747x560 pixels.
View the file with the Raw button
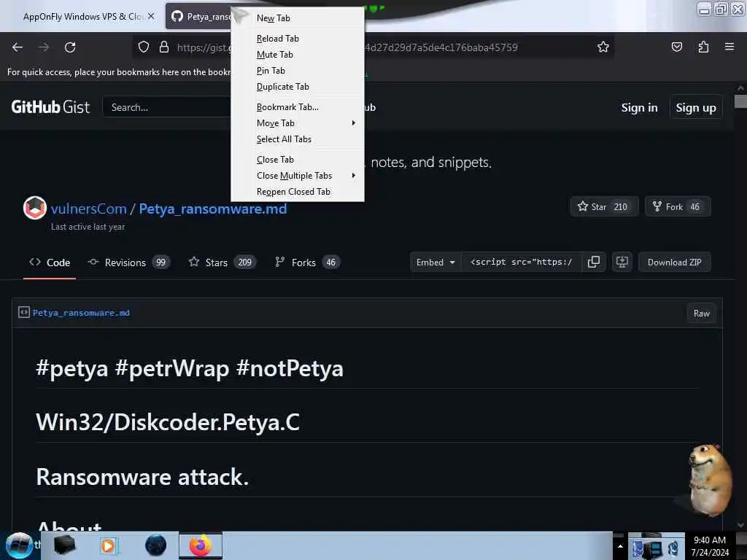[x=701, y=314]
